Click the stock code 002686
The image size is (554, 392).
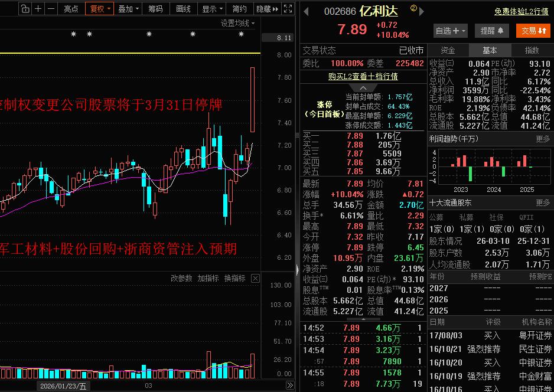click(x=340, y=12)
